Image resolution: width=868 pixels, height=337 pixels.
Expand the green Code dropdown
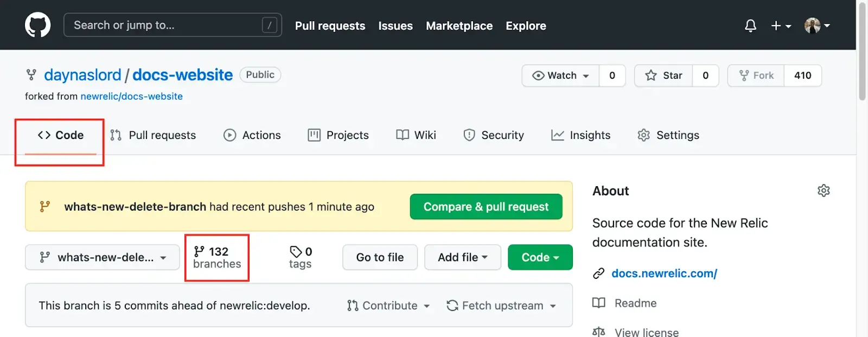[540, 257]
